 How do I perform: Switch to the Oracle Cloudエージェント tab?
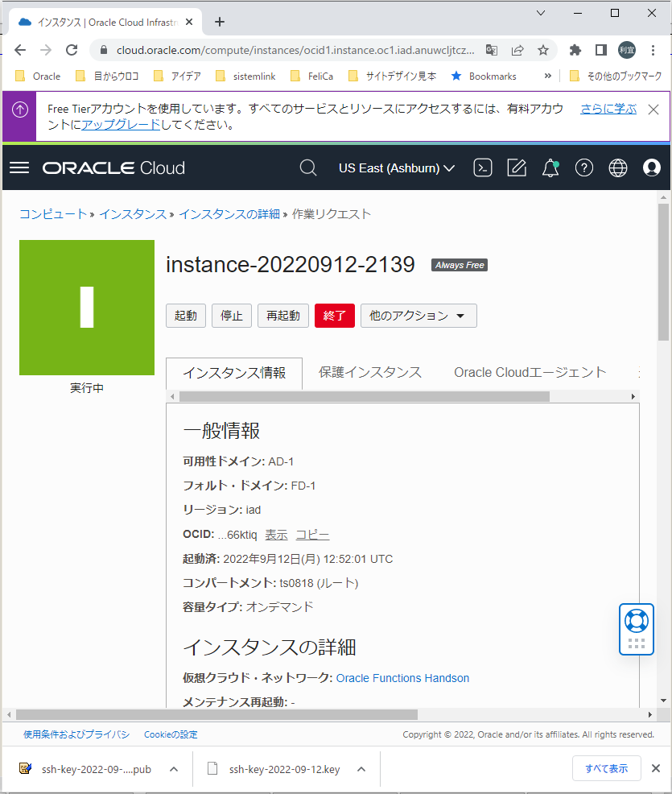point(530,372)
